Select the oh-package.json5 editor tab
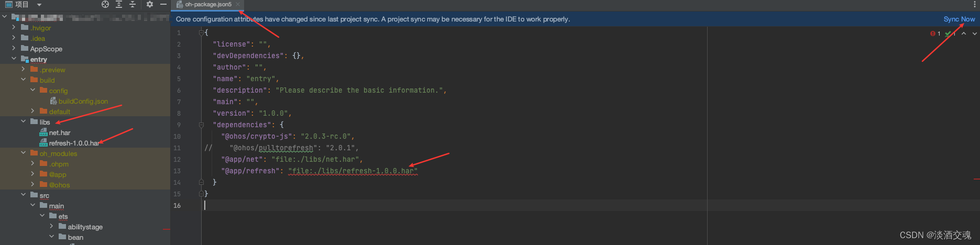 [x=208, y=4]
